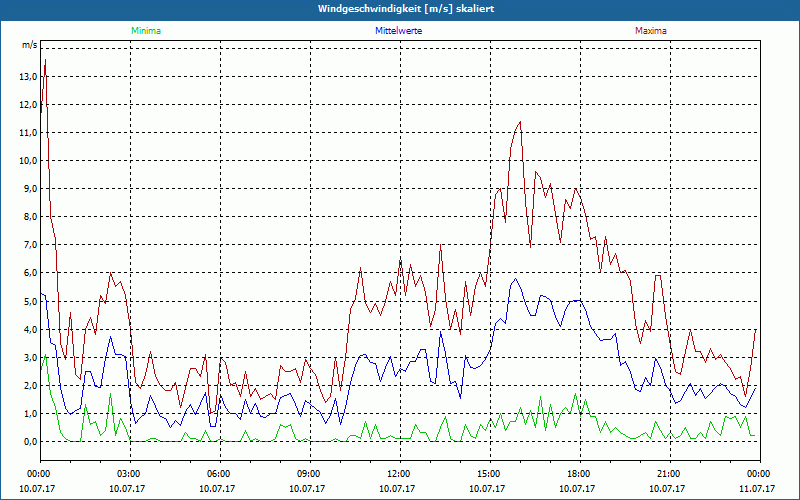Click the '2,0' y-axis value
The image size is (800, 500).
tap(30, 386)
